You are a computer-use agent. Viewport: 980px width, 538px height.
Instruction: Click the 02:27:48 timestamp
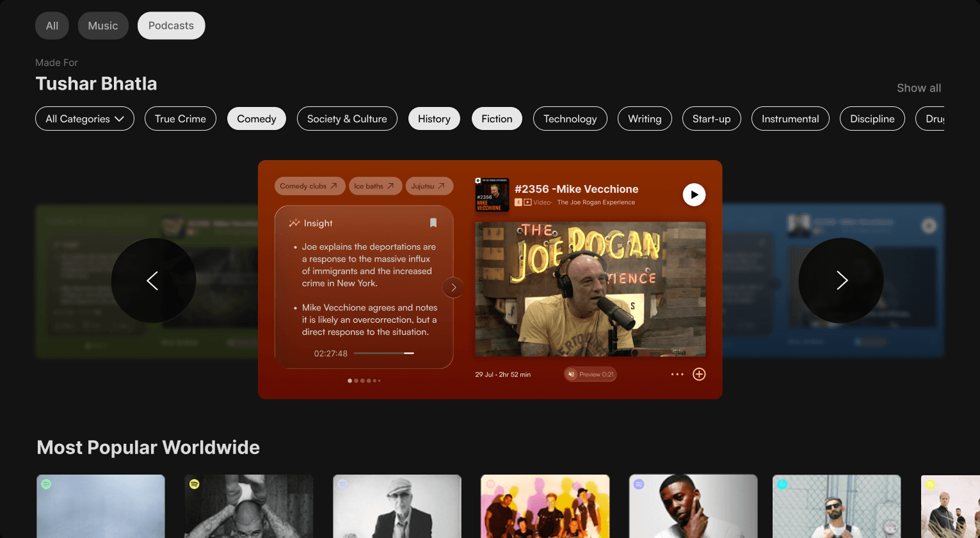(331, 354)
